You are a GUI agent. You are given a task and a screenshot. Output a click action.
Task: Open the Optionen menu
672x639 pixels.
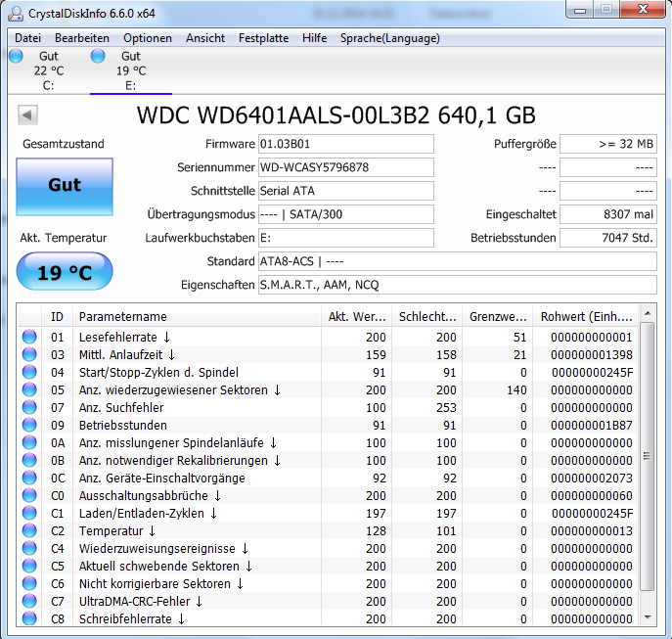point(148,38)
